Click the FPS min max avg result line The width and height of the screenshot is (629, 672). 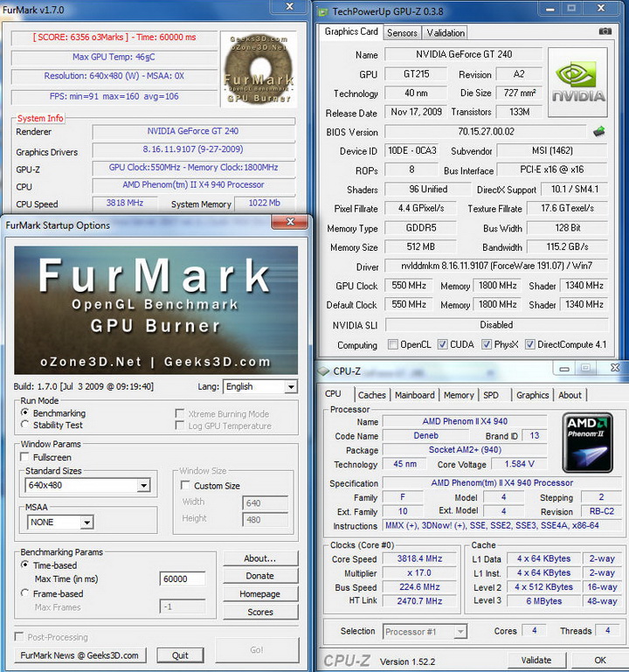[x=114, y=96]
